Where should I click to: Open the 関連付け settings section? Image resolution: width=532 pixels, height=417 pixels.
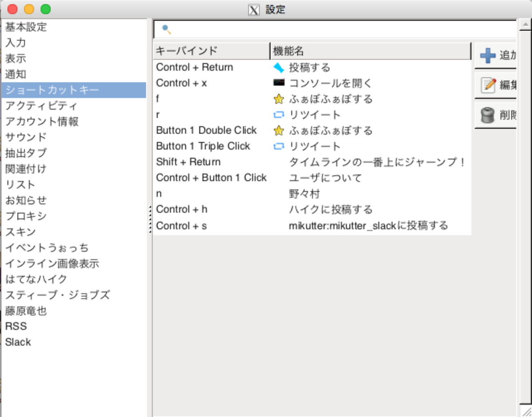click(74, 169)
